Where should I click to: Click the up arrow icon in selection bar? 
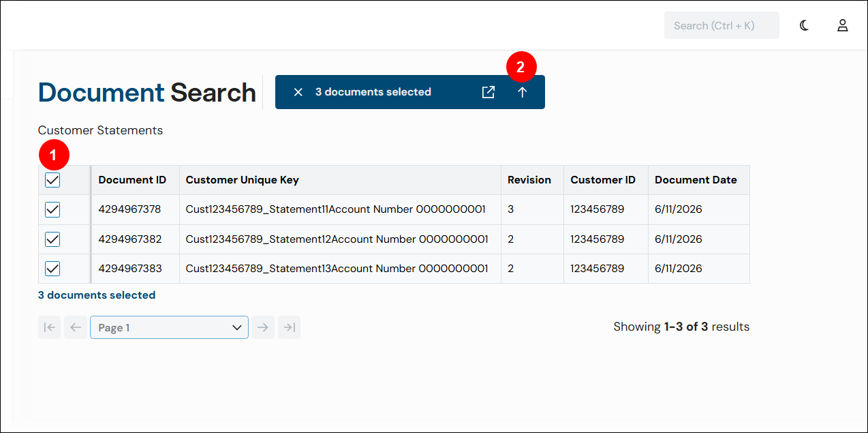click(523, 92)
